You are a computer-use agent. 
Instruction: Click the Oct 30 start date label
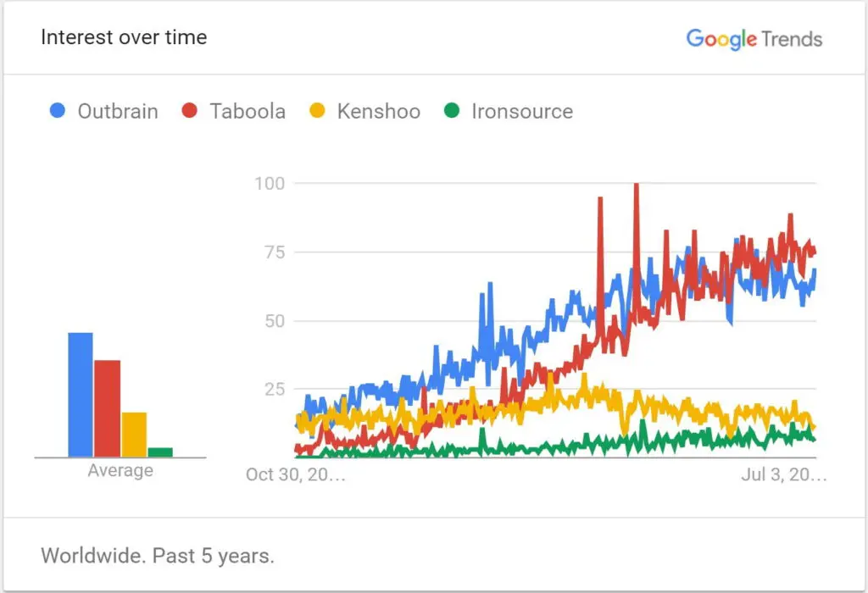coord(295,474)
